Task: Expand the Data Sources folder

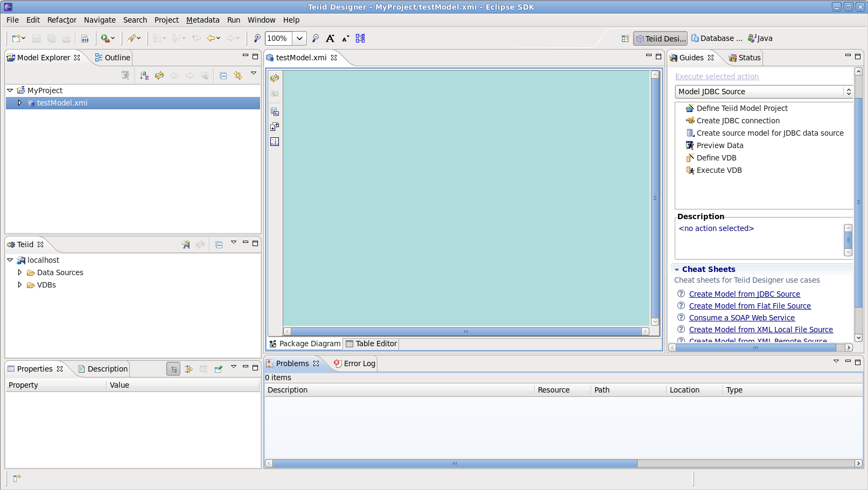Action: click(x=20, y=272)
